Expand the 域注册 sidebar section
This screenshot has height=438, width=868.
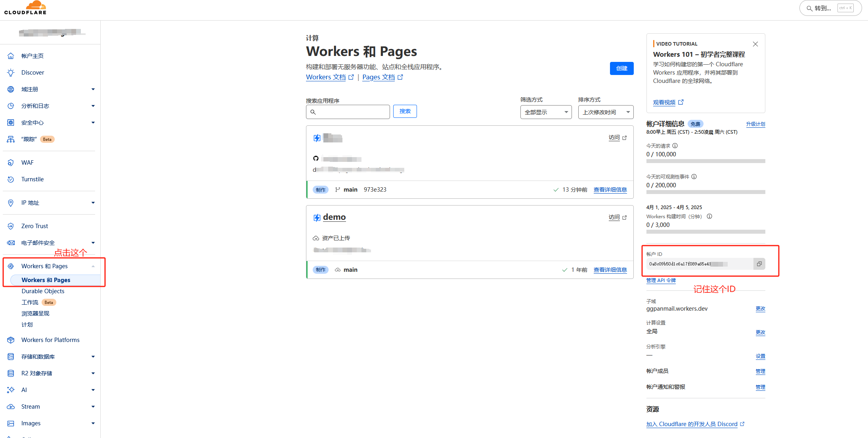93,89
